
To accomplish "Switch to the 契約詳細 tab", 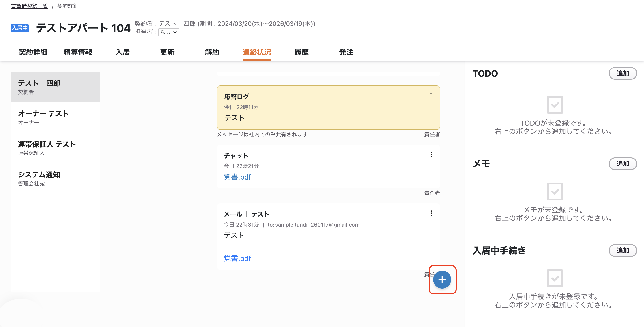I will [x=33, y=52].
